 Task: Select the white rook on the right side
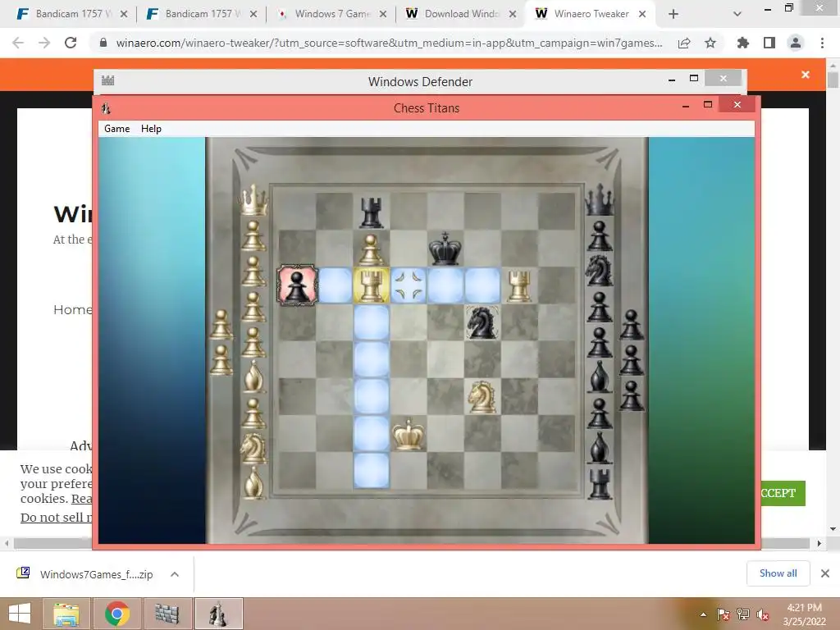click(x=519, y=285)
